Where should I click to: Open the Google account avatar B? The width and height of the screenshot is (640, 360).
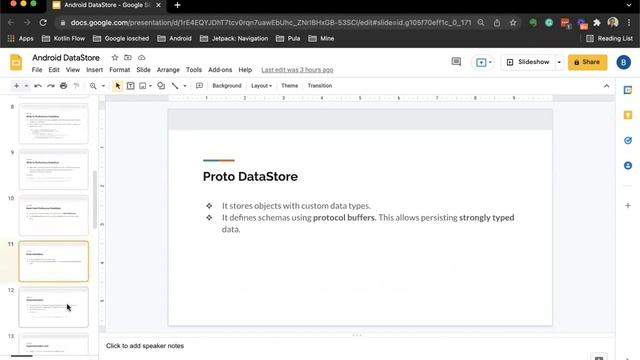pyautogui.click(x=623, y=62)
